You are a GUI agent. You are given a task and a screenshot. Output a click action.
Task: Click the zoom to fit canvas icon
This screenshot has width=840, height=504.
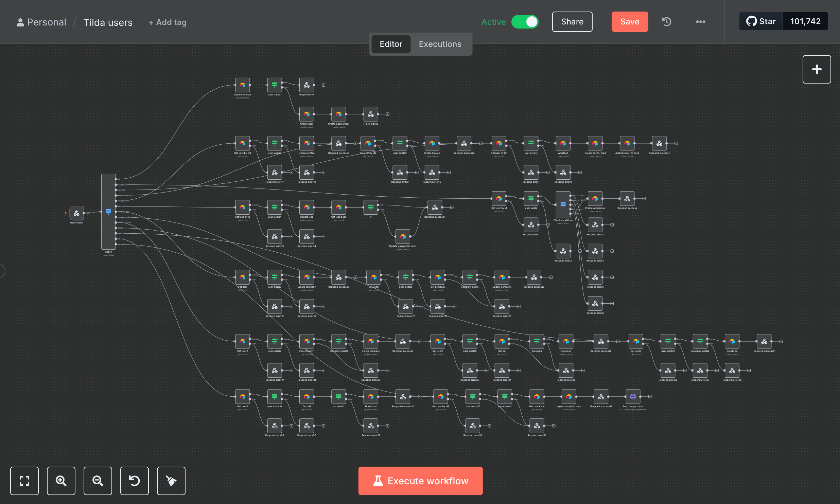click(x=24, y=481)
